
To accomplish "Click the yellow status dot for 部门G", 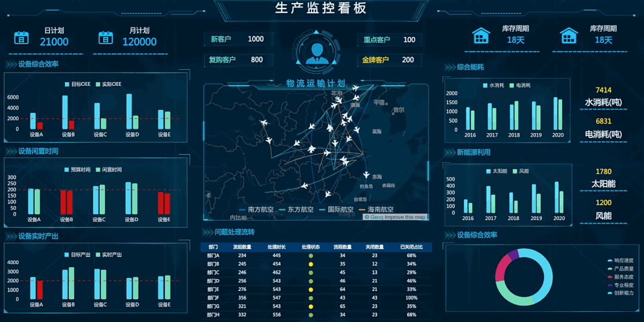I will coord(311,306).
